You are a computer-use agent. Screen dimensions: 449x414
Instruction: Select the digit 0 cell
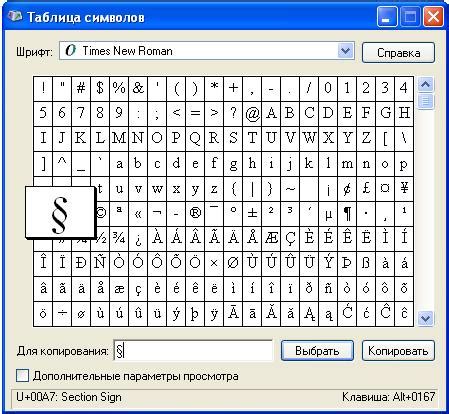click(x=328, y=89)
